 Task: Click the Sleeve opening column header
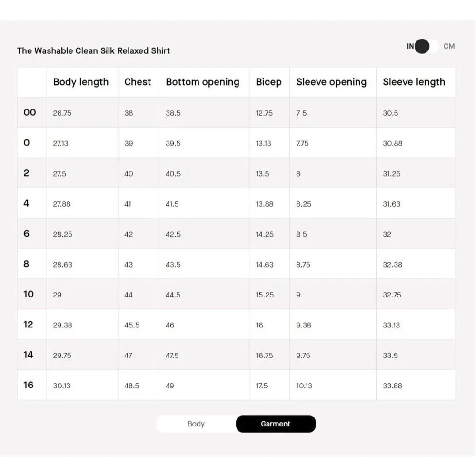pos(331,82)
